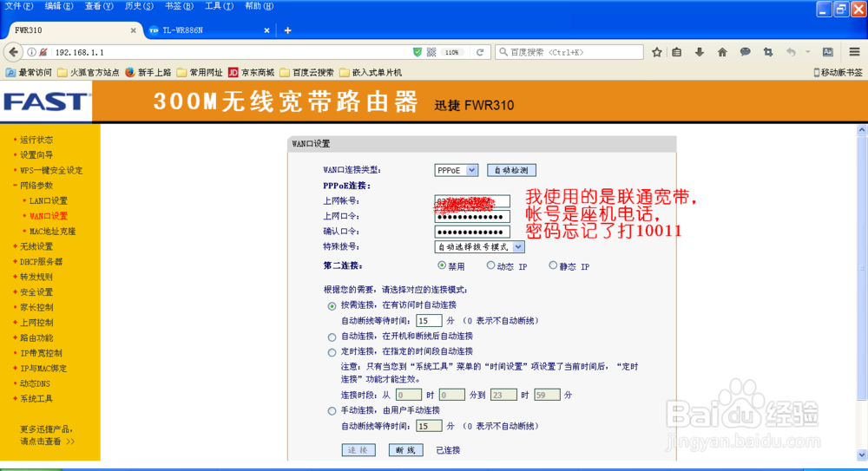Close the FWR310 tab
This screenshot has width=868, height=471.
pos(133,30)
